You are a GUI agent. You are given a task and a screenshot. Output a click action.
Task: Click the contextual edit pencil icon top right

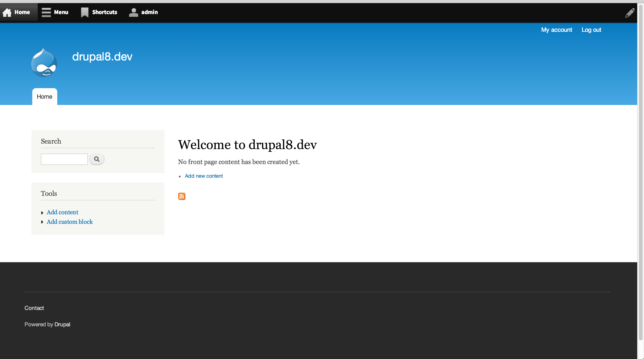click(630, 13)
